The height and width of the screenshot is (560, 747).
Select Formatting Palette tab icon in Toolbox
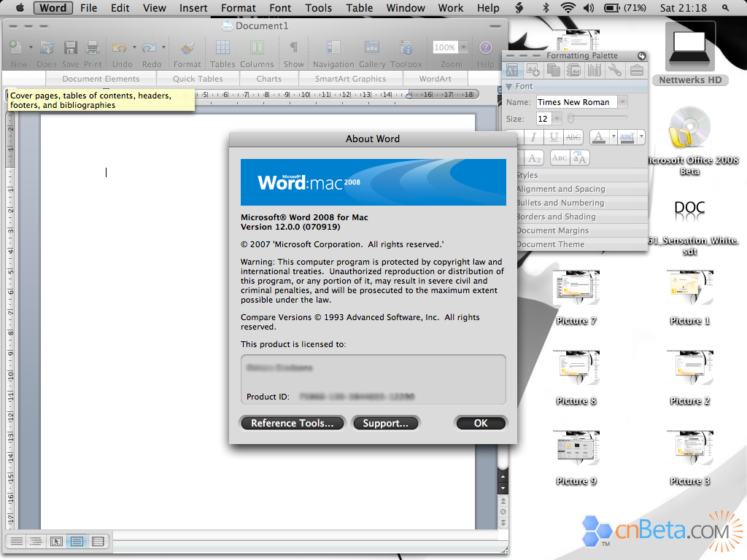coord(512,71)
